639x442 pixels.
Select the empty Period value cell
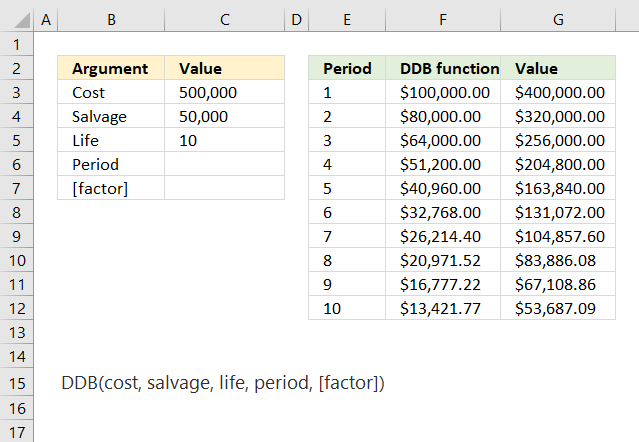click(225, 164)
